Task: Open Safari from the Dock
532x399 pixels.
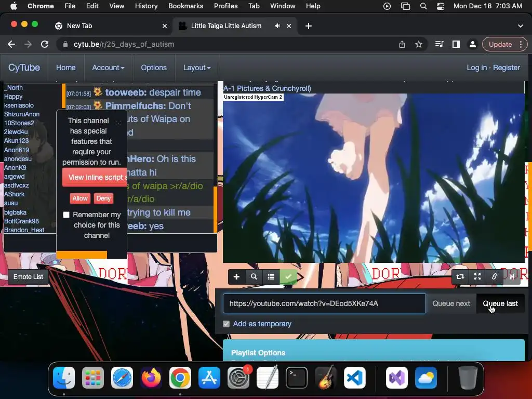Action: [x=122, y=378]
